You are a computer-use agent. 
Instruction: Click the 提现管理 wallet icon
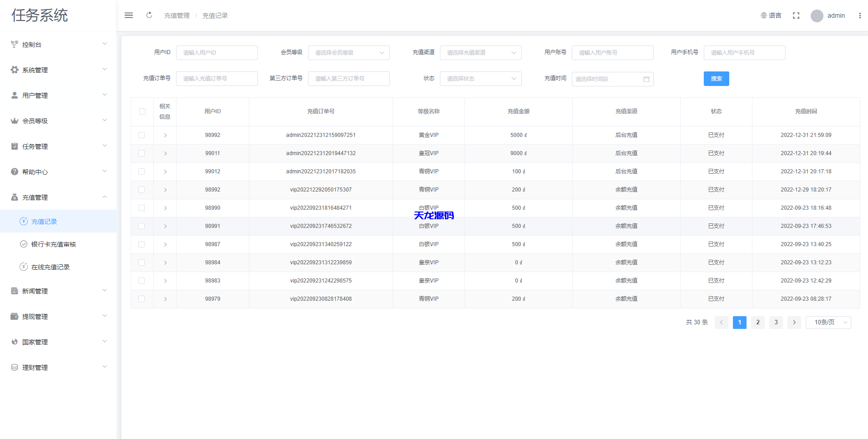(15, 316)
